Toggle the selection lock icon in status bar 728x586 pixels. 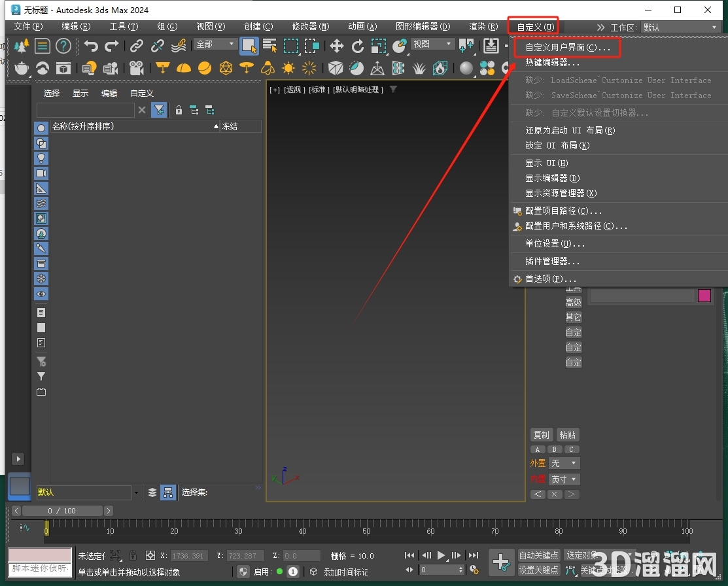point(133,555)
